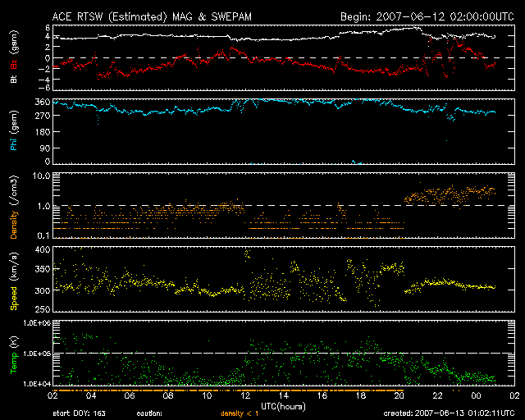This screenshot has height=420, width=525.
Task: Click the UTC(hours) axis title
Action: coord(283,405)
